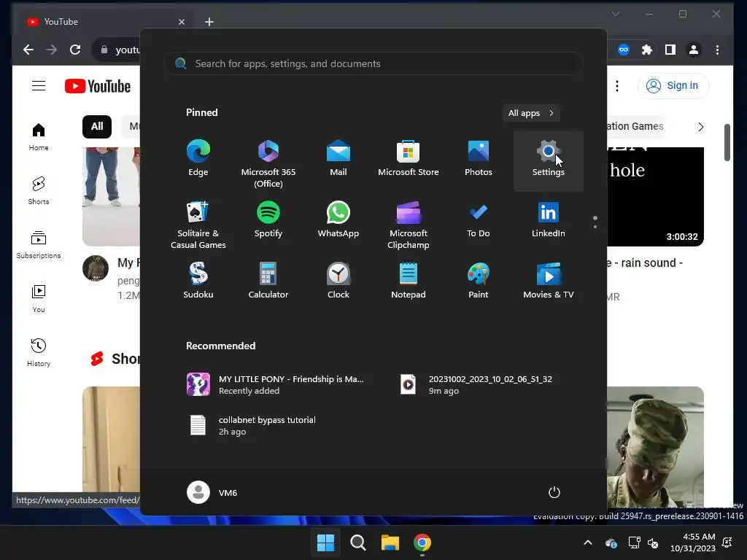Launch Movies & TV app

point(549,282)
